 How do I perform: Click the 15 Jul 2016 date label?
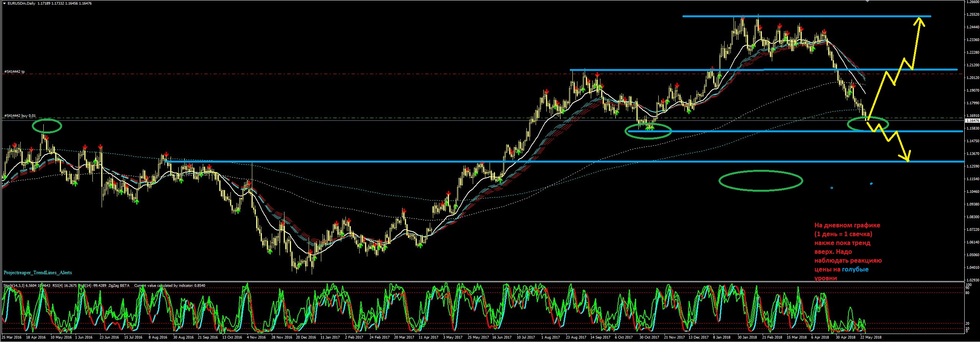pos(133,337)
